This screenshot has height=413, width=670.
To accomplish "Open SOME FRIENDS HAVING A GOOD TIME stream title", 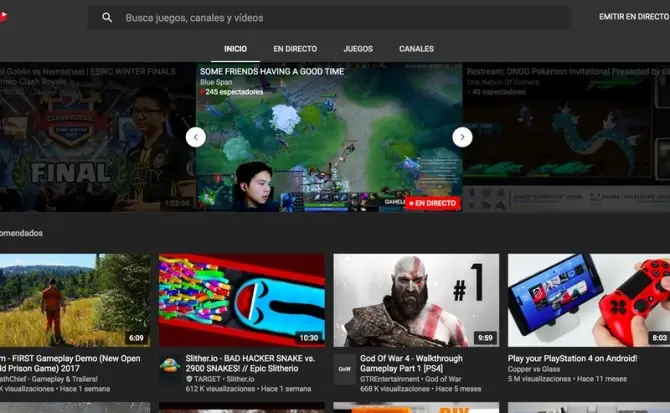I will coord(272,71).
